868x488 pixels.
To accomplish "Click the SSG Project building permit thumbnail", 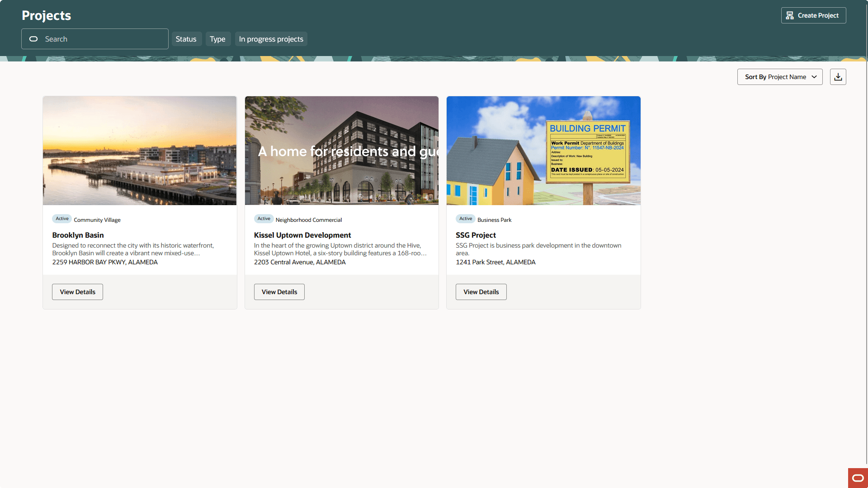I will pyautogui.click(x=543, y=150).
